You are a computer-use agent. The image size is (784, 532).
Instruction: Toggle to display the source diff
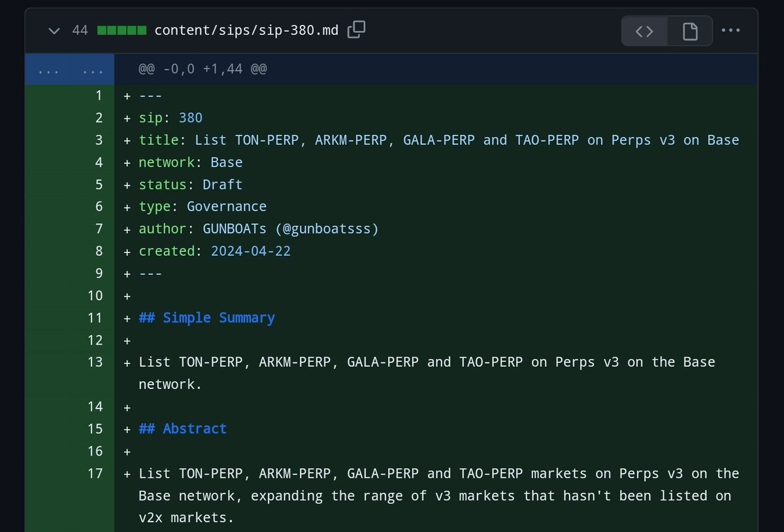[x=644, y=30]
